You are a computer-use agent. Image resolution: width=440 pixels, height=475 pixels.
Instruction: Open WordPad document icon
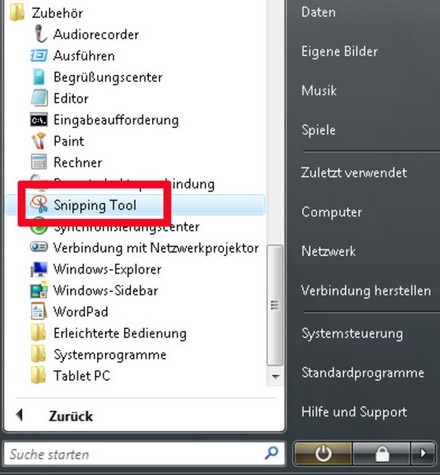pyautogui.click(x=38, y=311)
